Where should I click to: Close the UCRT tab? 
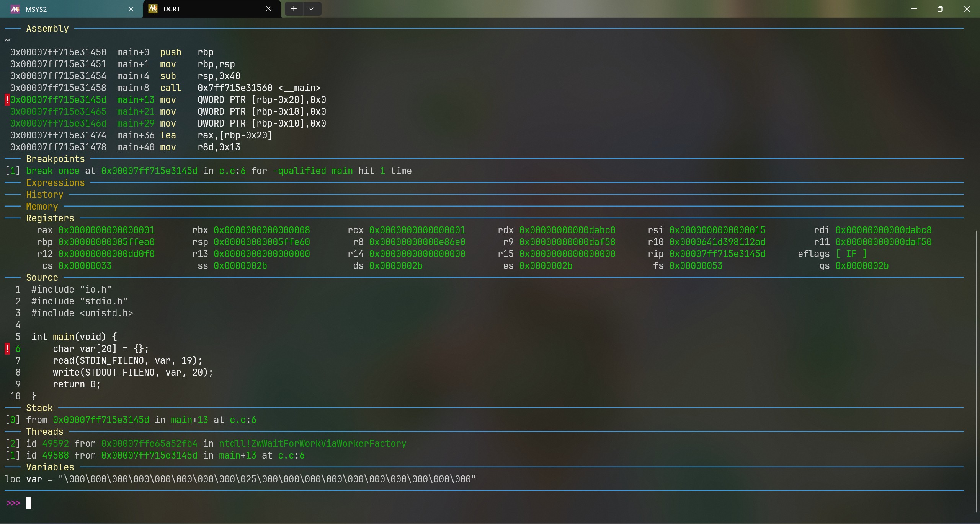click(x=269, y=9)
